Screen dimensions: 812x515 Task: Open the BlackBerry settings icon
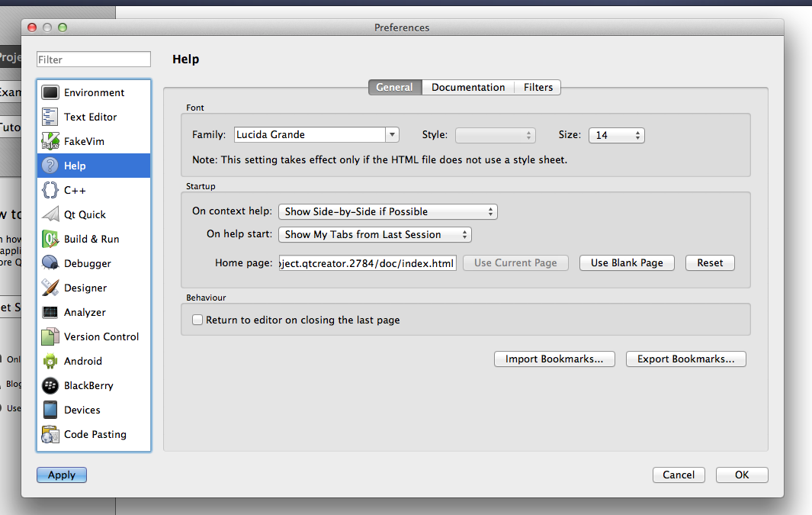pos(50,385)
